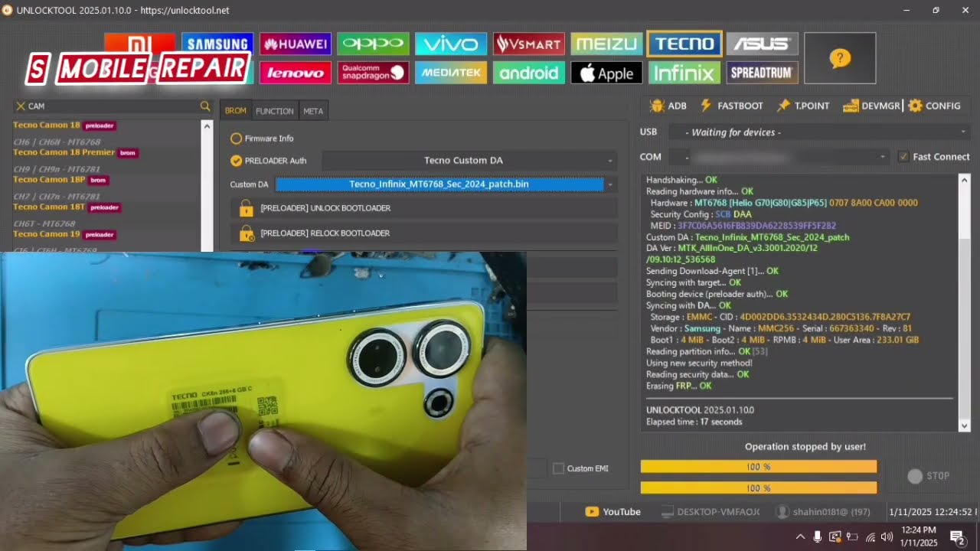The height and width of the screenshot is (551, 980).
Task: Click log panel scrollbar down arrow
Action: point(965,425)
